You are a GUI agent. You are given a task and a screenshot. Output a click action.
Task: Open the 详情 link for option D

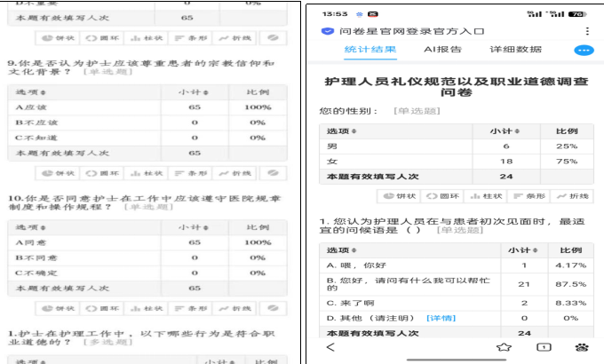click(441, 317)
